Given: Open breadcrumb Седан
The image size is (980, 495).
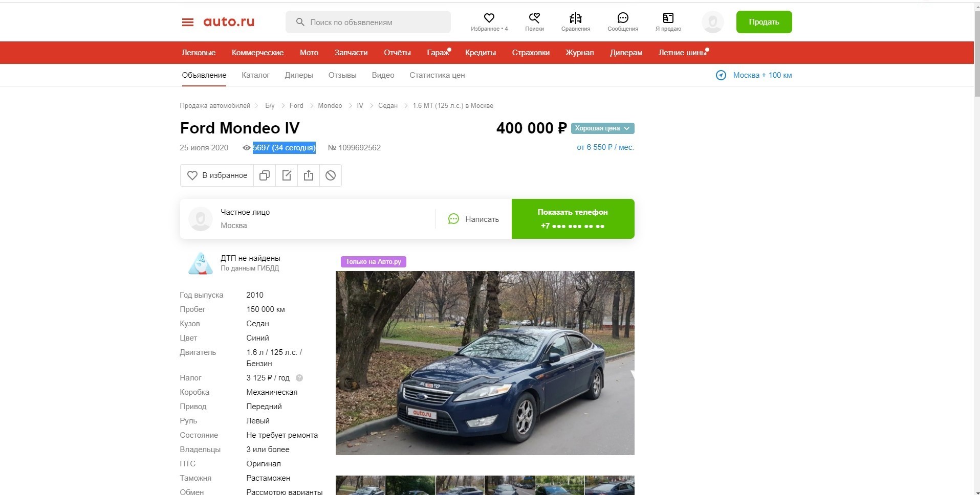Looking at the screenshot, I should (x=388, y=106).
